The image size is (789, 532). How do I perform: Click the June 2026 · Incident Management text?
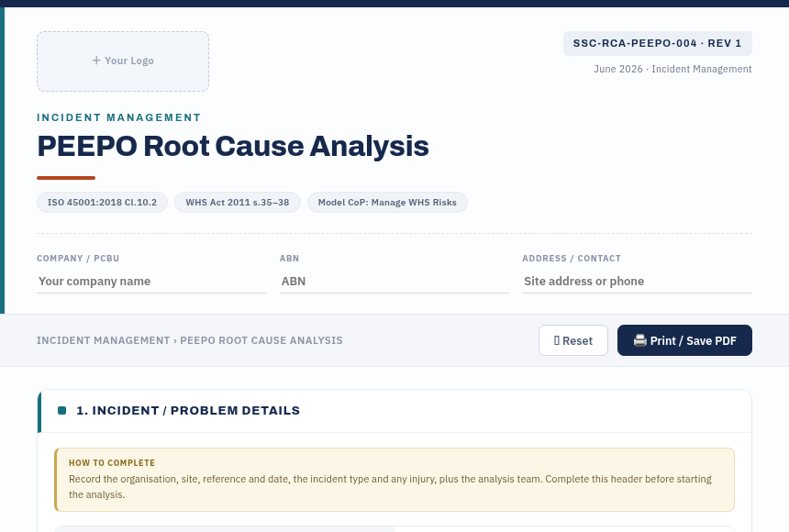pos(672,69)
